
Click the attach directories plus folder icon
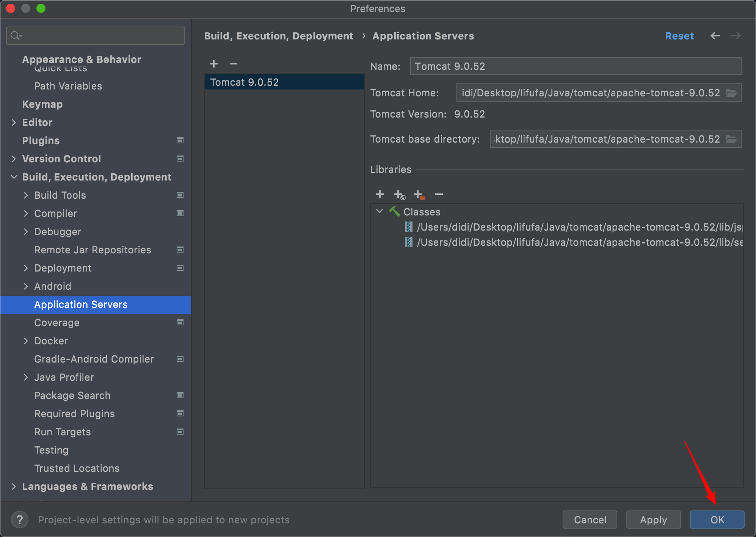[x=419, y=195]
